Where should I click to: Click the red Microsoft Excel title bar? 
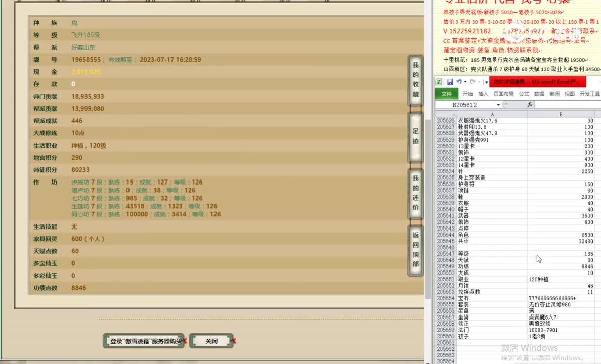click(537, 81)
